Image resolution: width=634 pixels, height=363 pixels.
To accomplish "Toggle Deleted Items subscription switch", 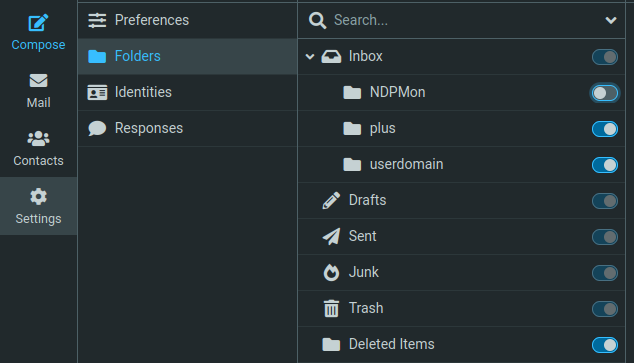I will point(604,345).
